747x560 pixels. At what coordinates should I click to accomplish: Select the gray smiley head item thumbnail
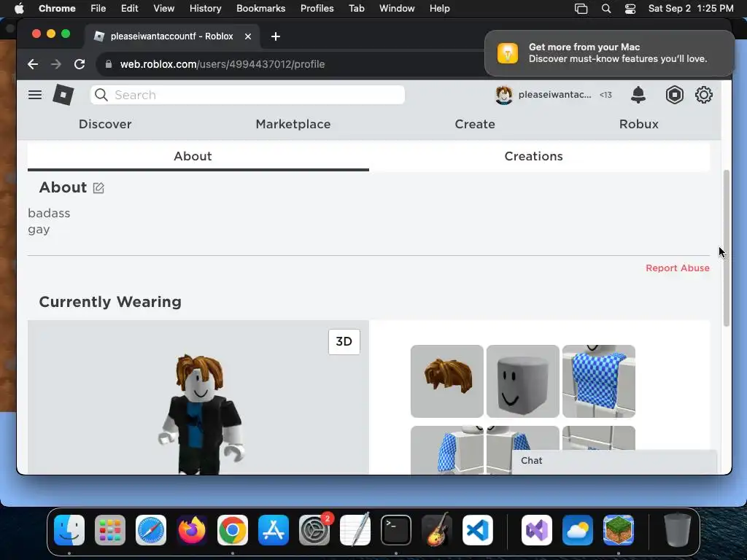point(522,381)
